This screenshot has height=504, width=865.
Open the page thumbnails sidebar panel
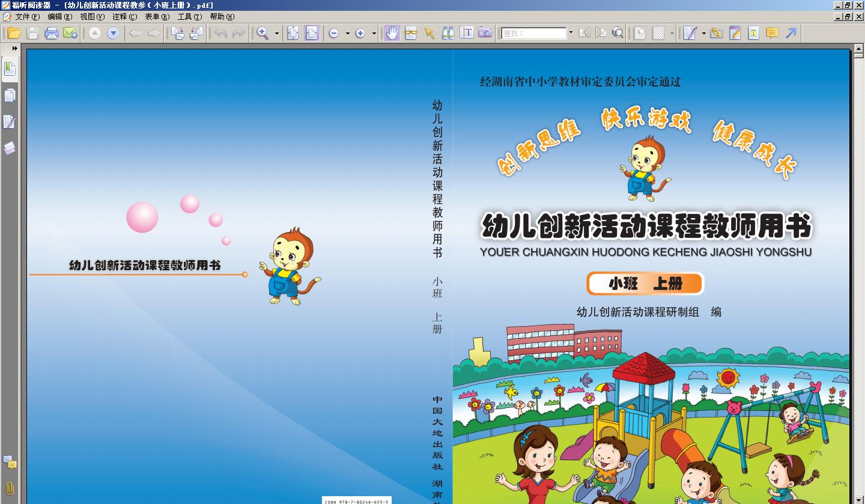[x=10, y=95]
